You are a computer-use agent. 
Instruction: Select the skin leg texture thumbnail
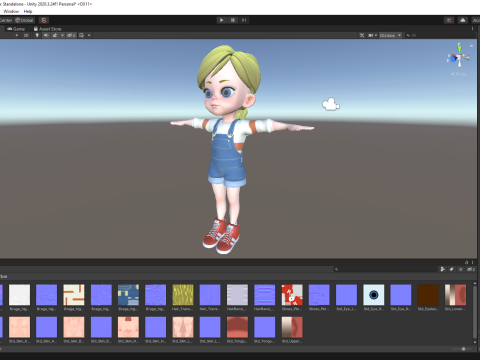coord(183,327)
